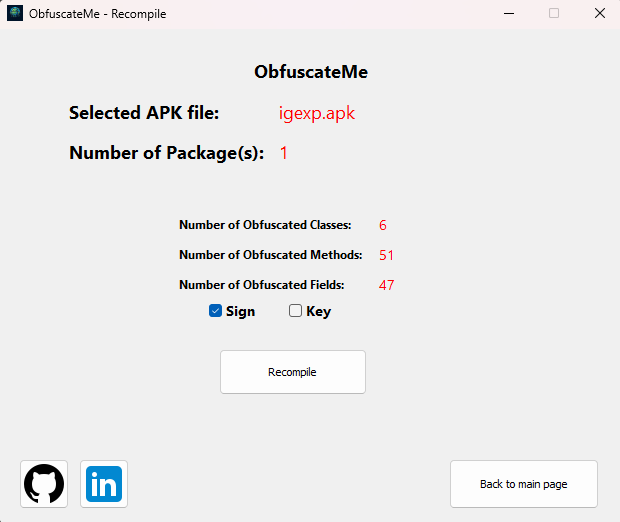Click the Key checkbox label text

[x=318, y=311]
